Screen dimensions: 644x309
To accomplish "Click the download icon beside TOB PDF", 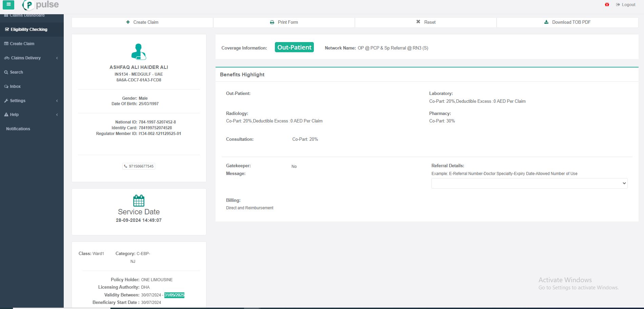I will pyautogui.click(x=546, y=22).
